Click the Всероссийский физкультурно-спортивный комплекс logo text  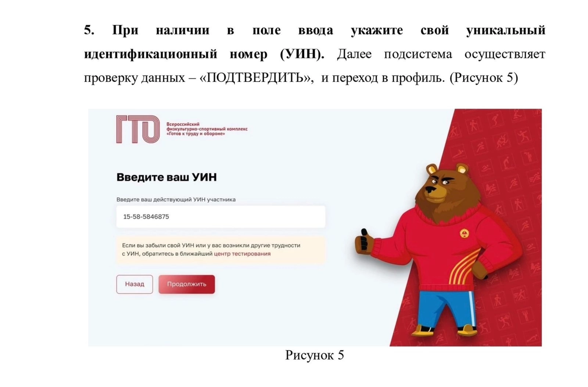[x=207, y=129]
